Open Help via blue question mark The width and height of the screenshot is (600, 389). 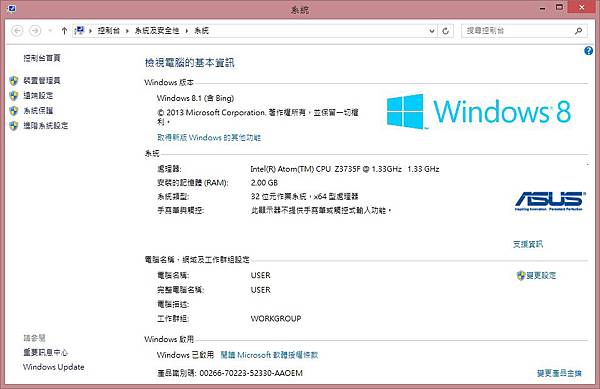click(588, 50)
